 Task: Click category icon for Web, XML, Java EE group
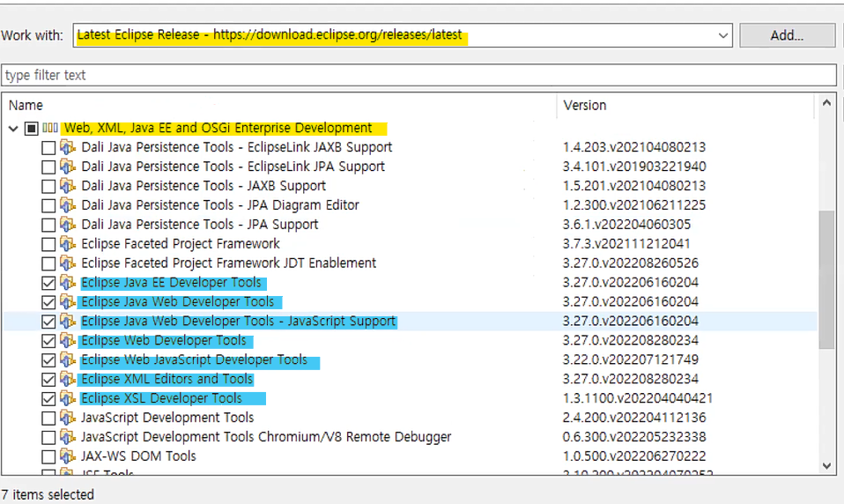click(x=50, y=128)
